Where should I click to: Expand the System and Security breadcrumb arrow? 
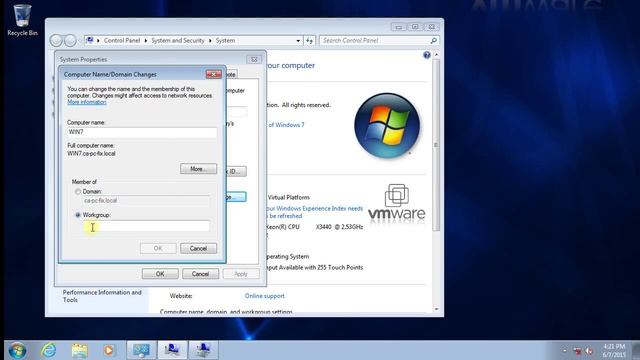coord(210,40)
